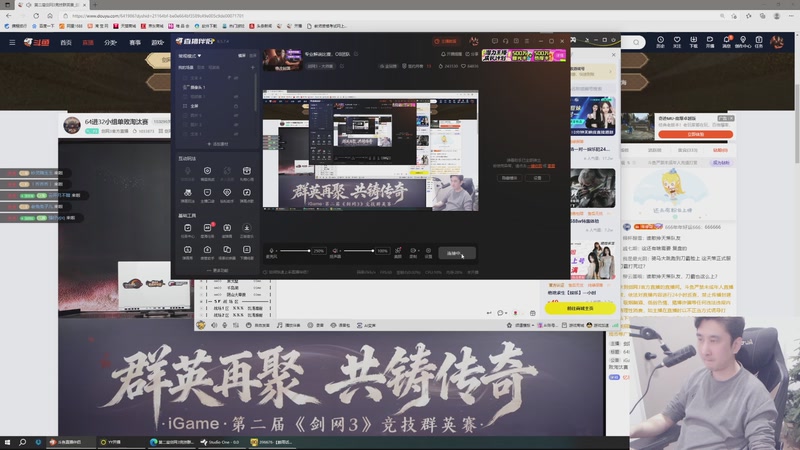Click 成为粉丝 button in Douyu chat
This screenshot has width=800, height=450.
721,163
